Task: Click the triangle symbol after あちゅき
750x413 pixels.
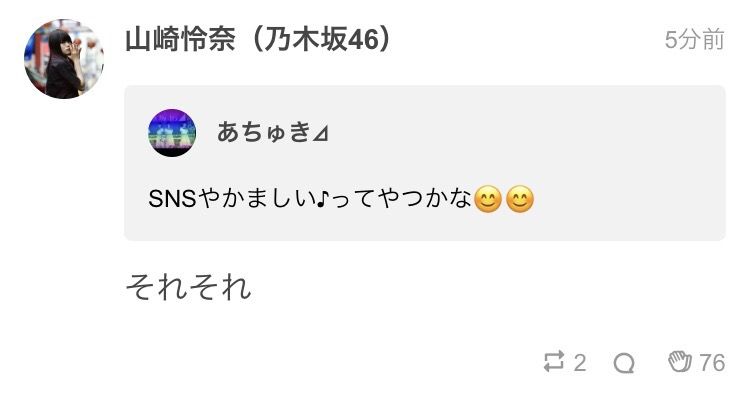Action: [320, 134]
